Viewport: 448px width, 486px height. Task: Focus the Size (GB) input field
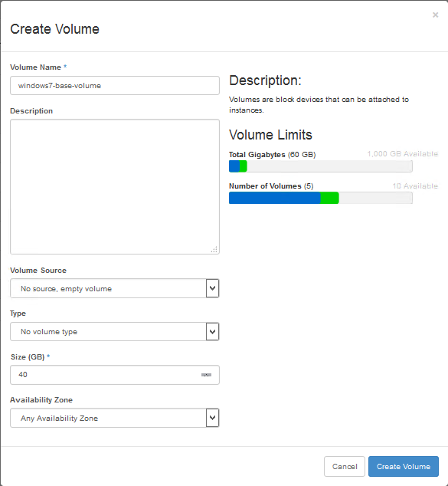click(115, 375)
